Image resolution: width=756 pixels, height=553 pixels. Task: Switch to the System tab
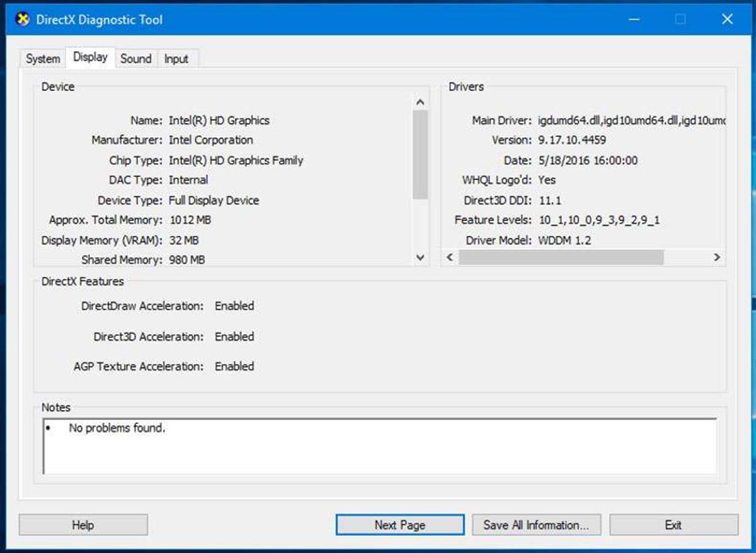click(x=43, y=59)
